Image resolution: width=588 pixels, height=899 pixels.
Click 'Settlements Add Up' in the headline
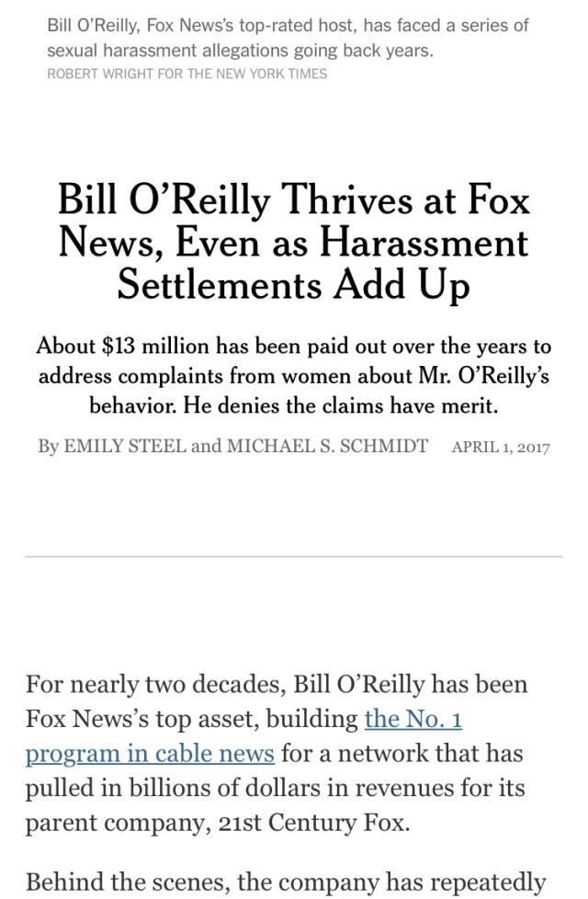tap(294, 284)
